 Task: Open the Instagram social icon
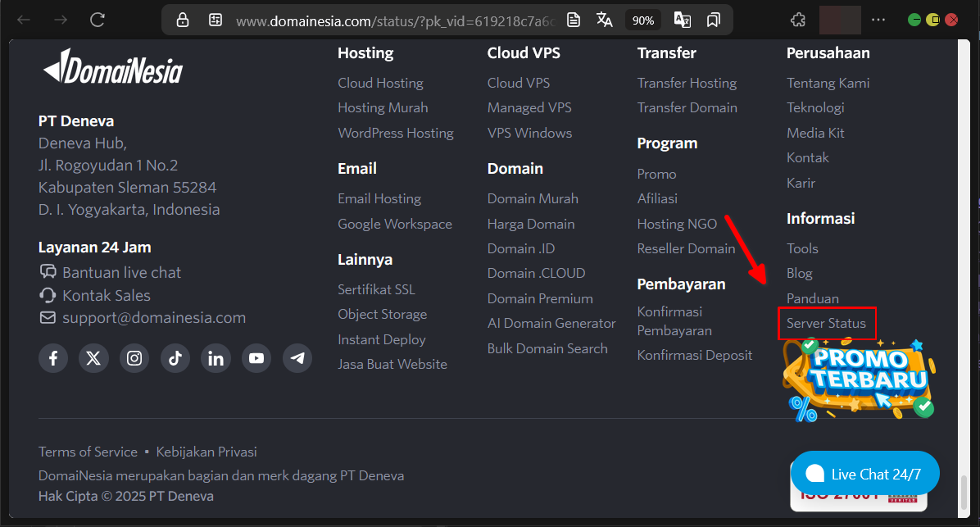(x=134, y=358)
